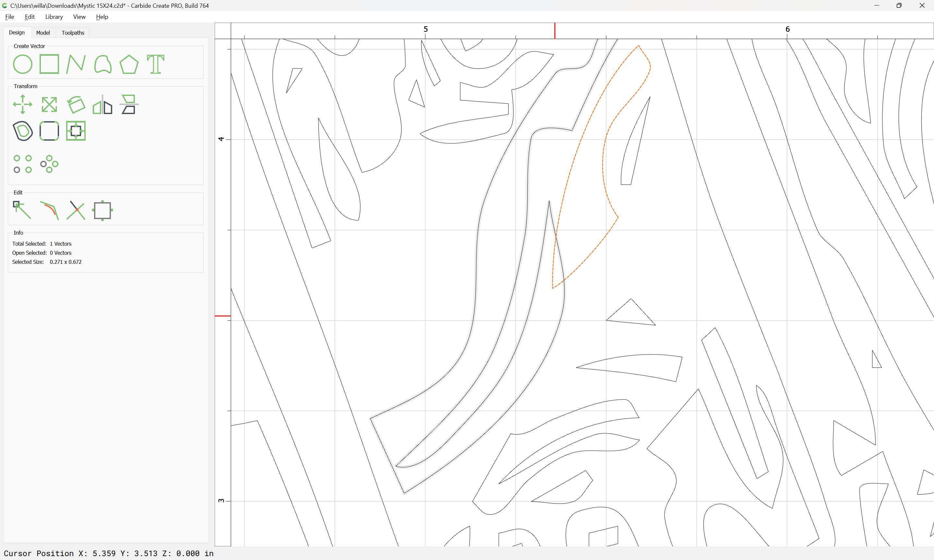Viewport: 934px width, 560px height.
Task: Activate the Trim Vectors tool
Action: coord(76,211)
